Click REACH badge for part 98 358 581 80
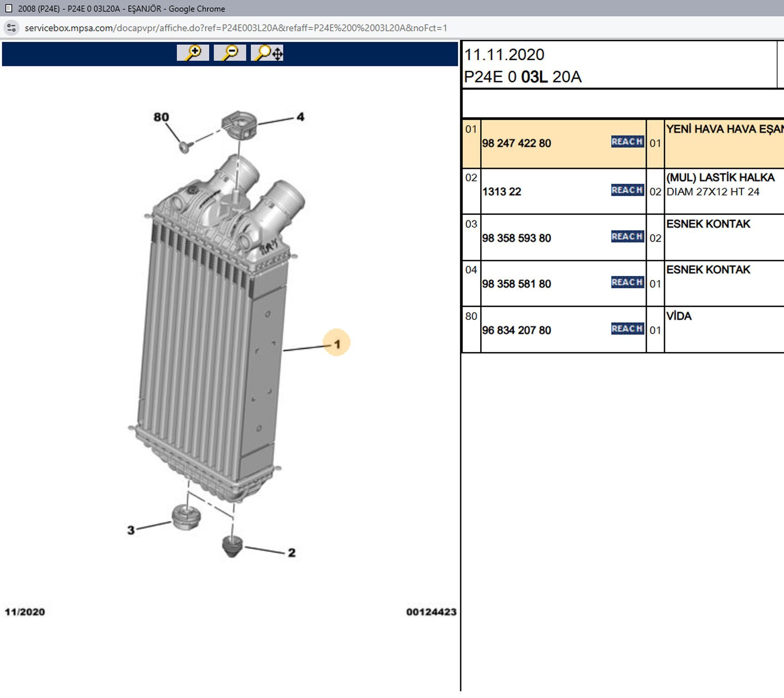Viewport: 784px width, 698px height. click(627, 283)
